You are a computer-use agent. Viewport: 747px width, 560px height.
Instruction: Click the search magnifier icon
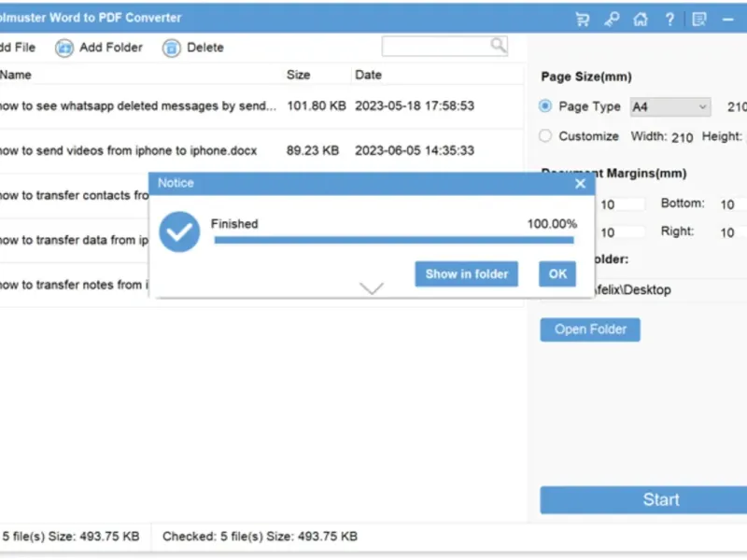click(498, 45)
